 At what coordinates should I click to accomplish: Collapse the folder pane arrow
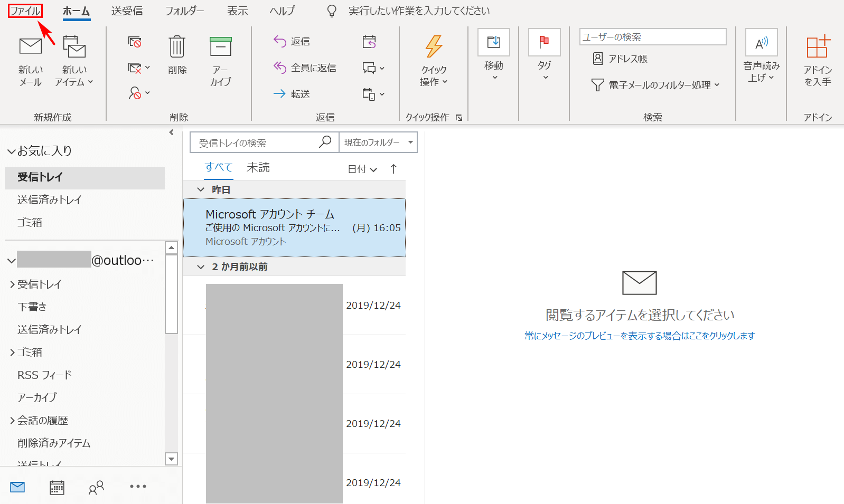[x=171, y=132]
